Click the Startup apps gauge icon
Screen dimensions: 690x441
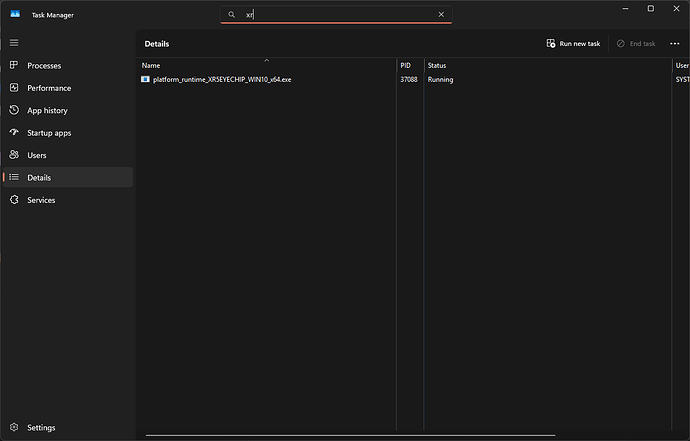14,132
